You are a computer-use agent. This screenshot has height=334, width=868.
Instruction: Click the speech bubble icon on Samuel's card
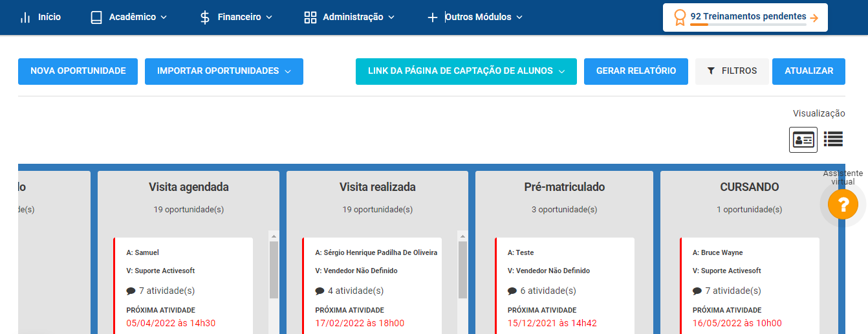coord(131,291)
